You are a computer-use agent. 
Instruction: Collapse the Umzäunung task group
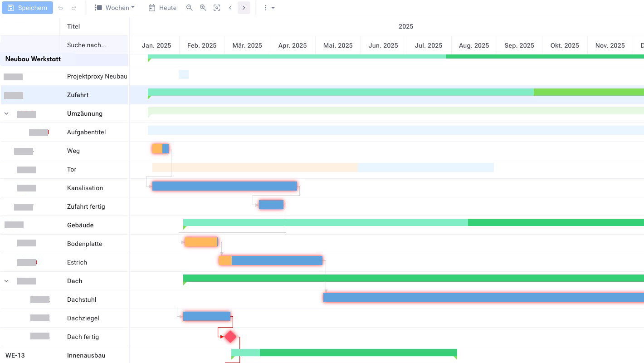click(6, 114)
